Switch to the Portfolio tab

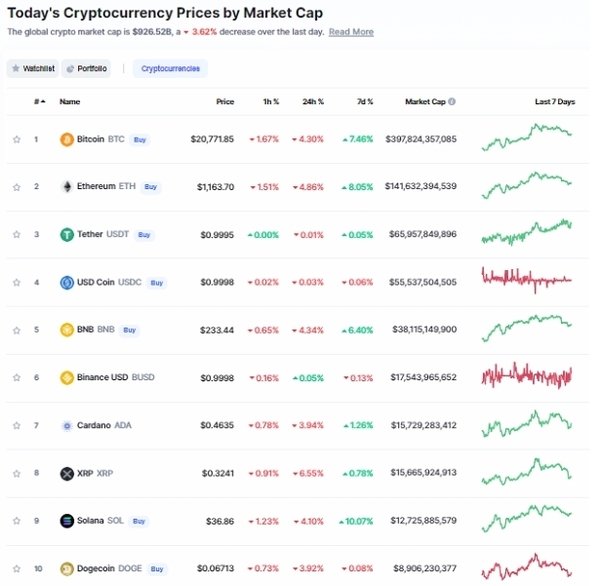tap(86, 69)
